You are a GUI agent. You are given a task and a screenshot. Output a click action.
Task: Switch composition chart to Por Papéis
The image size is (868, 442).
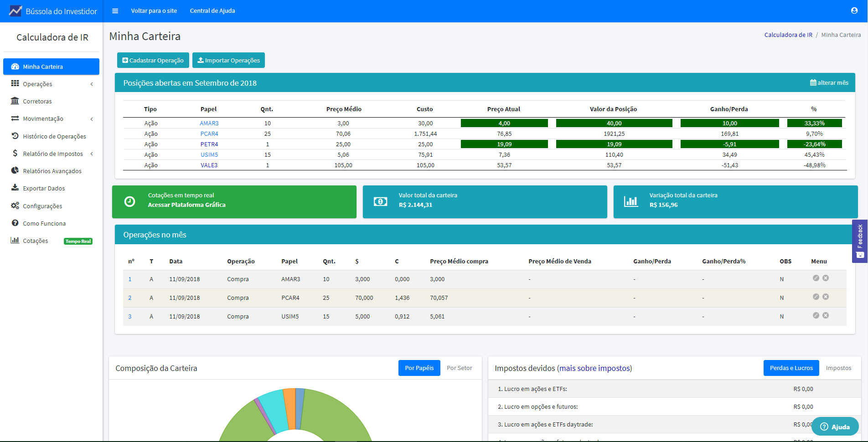tap(419, 368)
